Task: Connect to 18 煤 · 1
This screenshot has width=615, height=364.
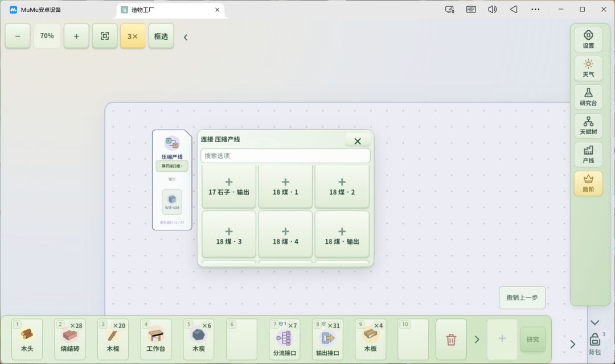Action: 285,187
